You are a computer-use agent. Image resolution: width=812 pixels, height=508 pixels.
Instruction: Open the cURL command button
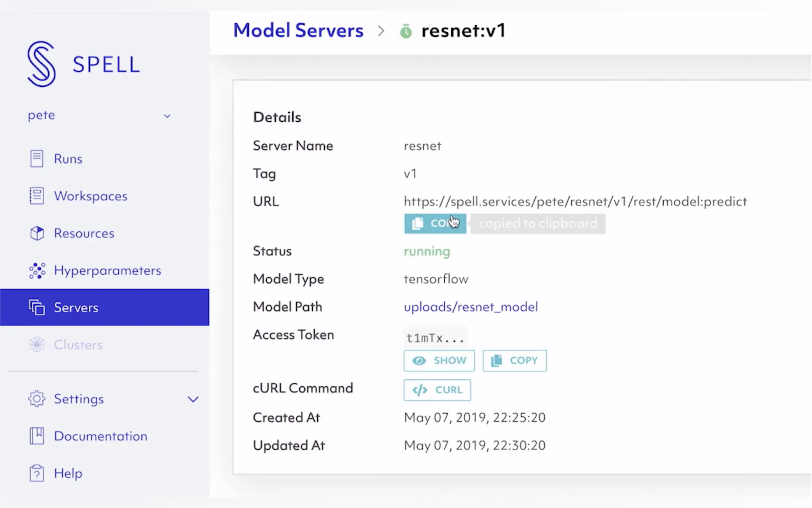pyautogui.click(x=437, y=390)
